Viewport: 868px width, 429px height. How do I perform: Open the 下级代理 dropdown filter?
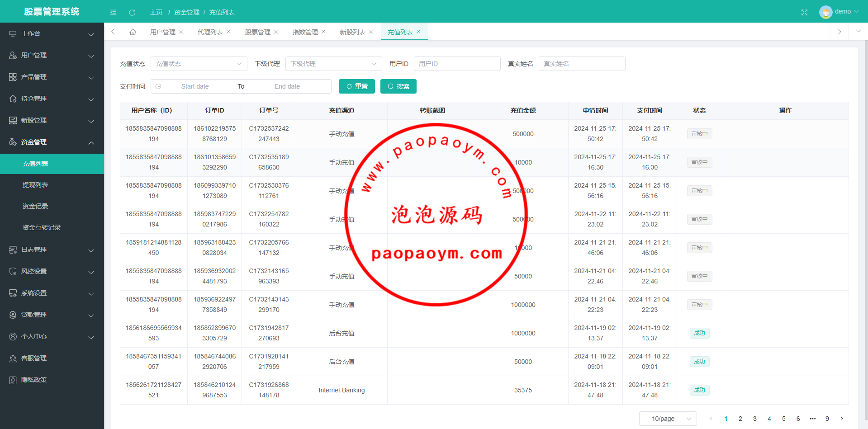coord(334,64)
